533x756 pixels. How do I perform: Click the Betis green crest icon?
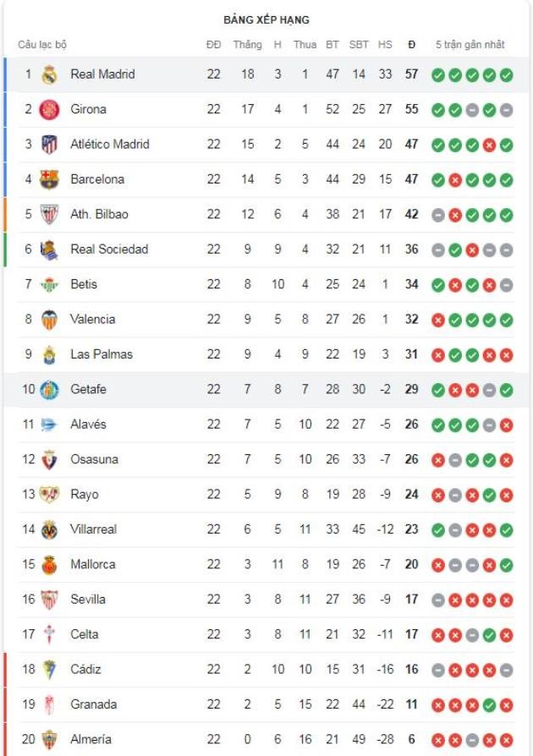click(x=49, y=284)
